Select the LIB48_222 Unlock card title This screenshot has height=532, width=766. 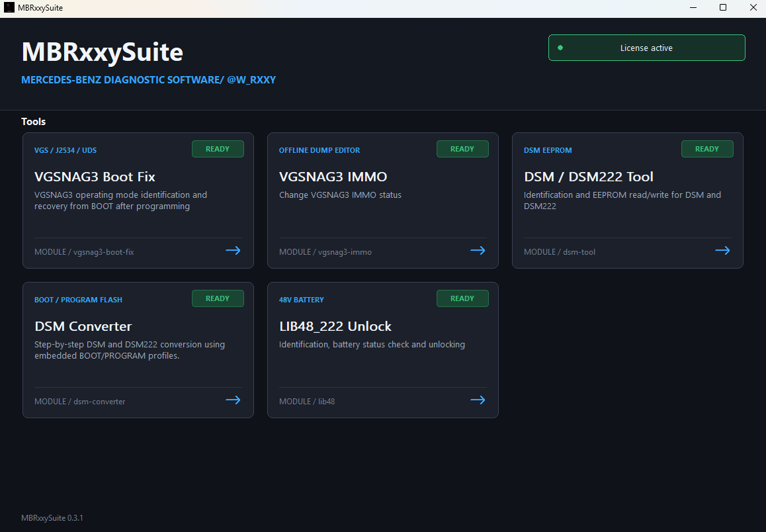335,326
